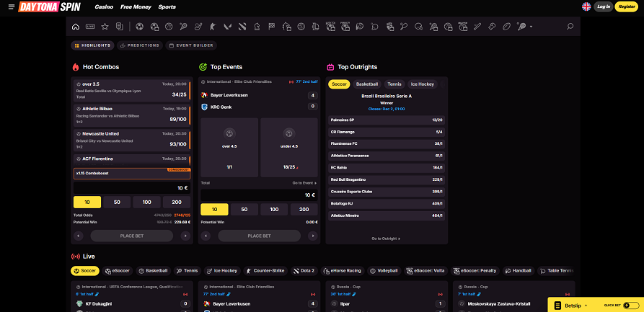Open the Casino menu

tap(104, 7)
